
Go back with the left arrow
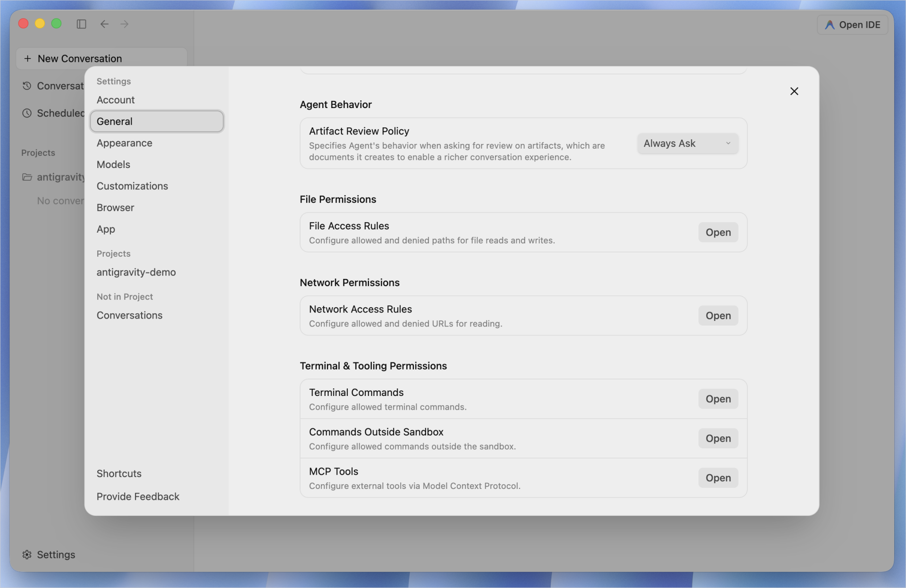coord(104,24)
